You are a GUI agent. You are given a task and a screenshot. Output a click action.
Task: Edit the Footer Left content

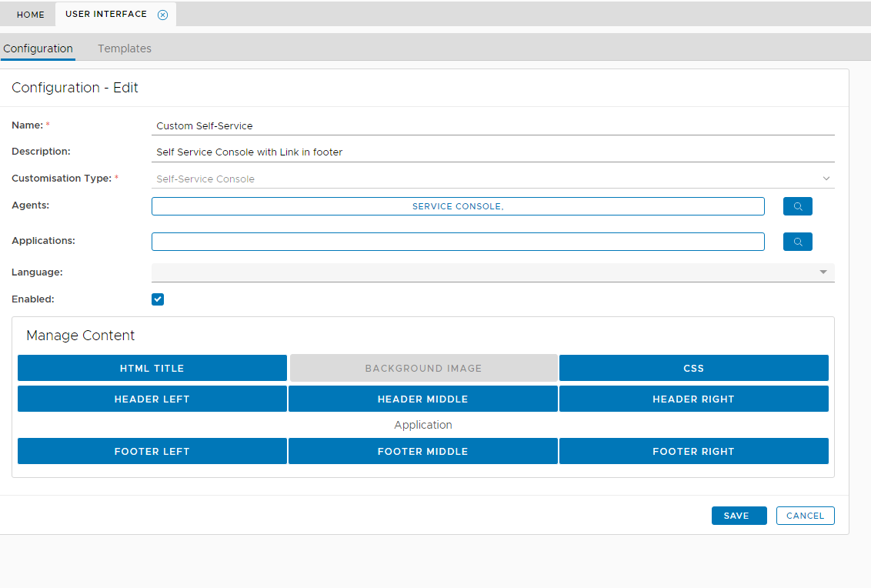point(152,451)
